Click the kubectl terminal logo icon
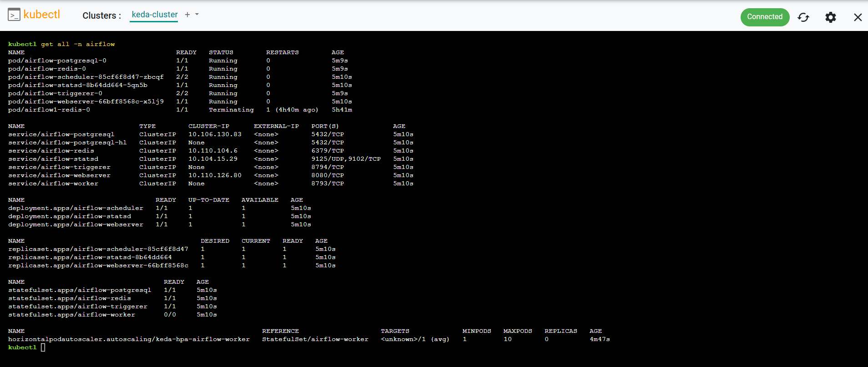This screenshot has width=868, height=367. [14, 15]
